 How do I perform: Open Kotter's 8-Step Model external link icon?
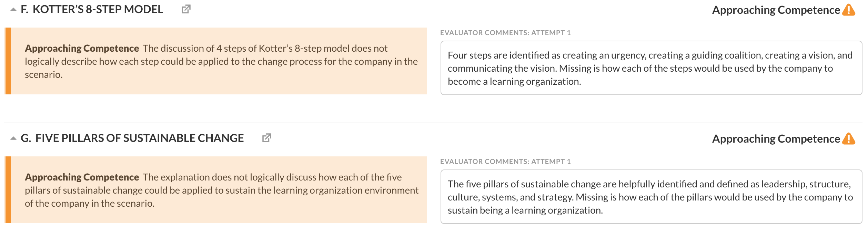pyautogui.click(x=186, y=9)
